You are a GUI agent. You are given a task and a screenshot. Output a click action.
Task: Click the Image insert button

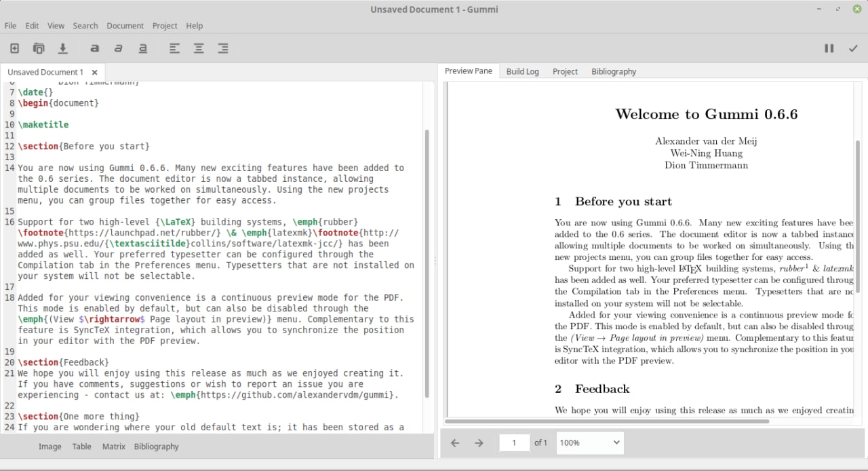(x=50, y=447)
